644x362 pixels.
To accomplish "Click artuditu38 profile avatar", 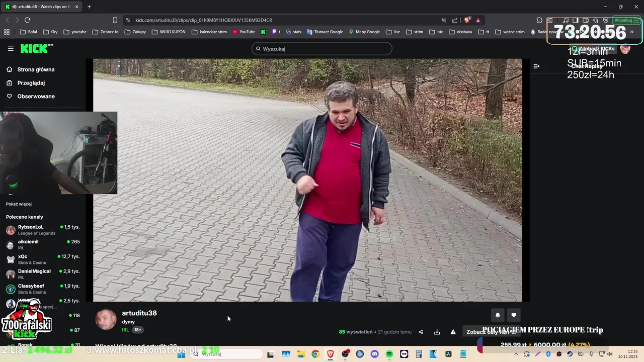I will [106, 319].
